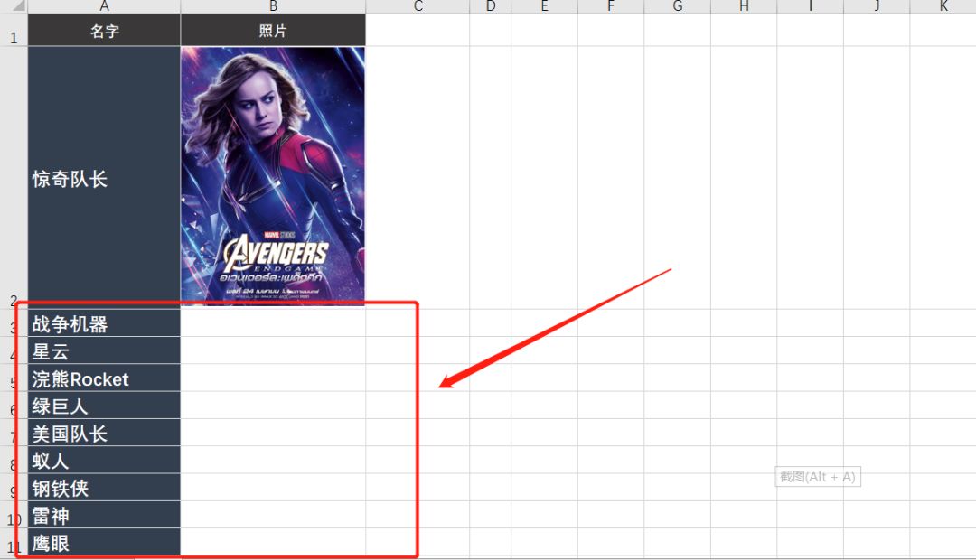Select row 2 header
This screenshot has width=976, height=560.
tap(14, 177)
